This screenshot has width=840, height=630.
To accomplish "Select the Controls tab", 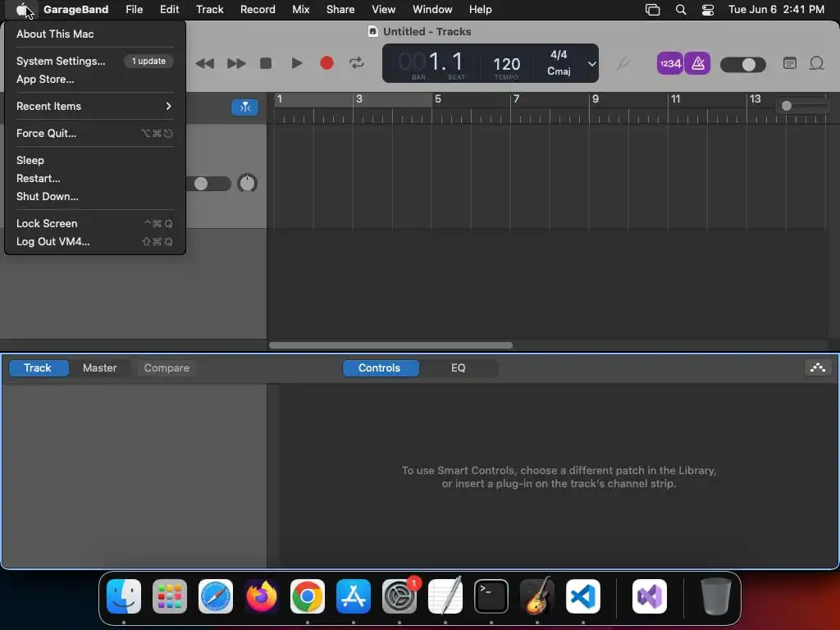I will point(379,368).
